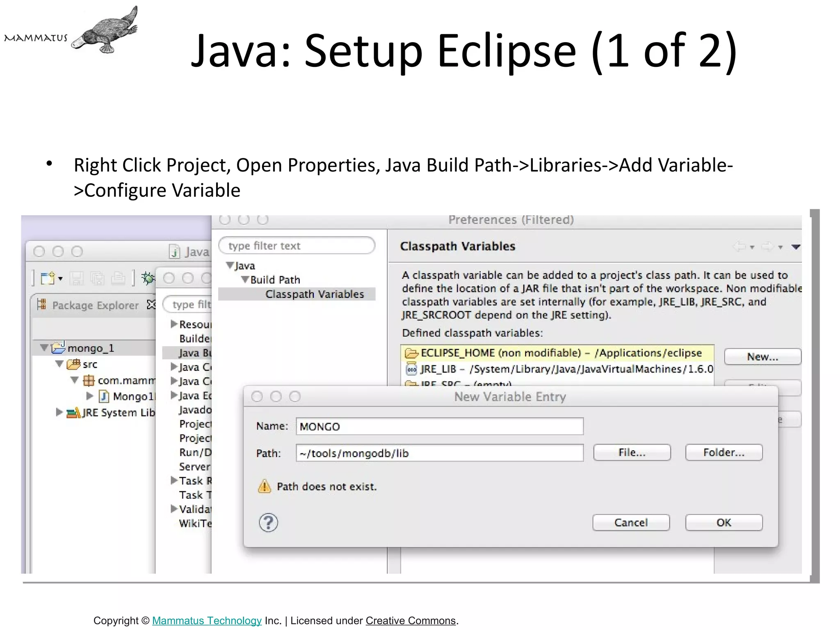Click the New... classpath variable button
The width and height of the screenshot is (840, 630).
coord(762,356)
